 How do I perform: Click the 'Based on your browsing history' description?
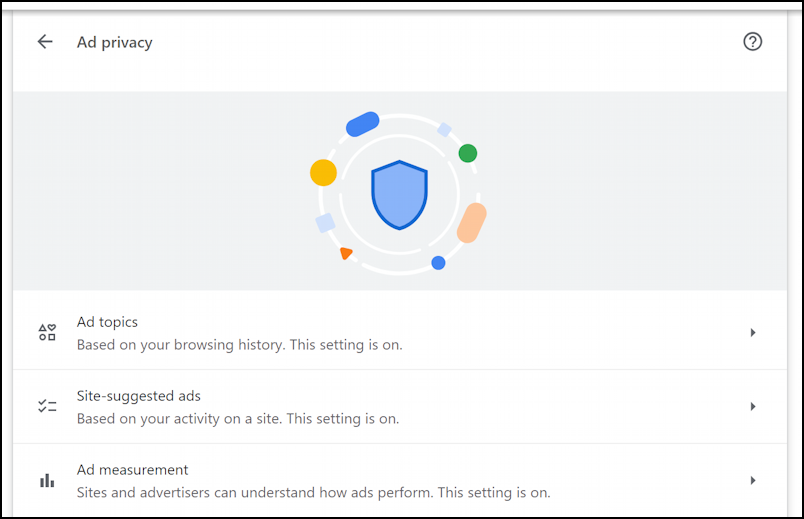point(240,345)
